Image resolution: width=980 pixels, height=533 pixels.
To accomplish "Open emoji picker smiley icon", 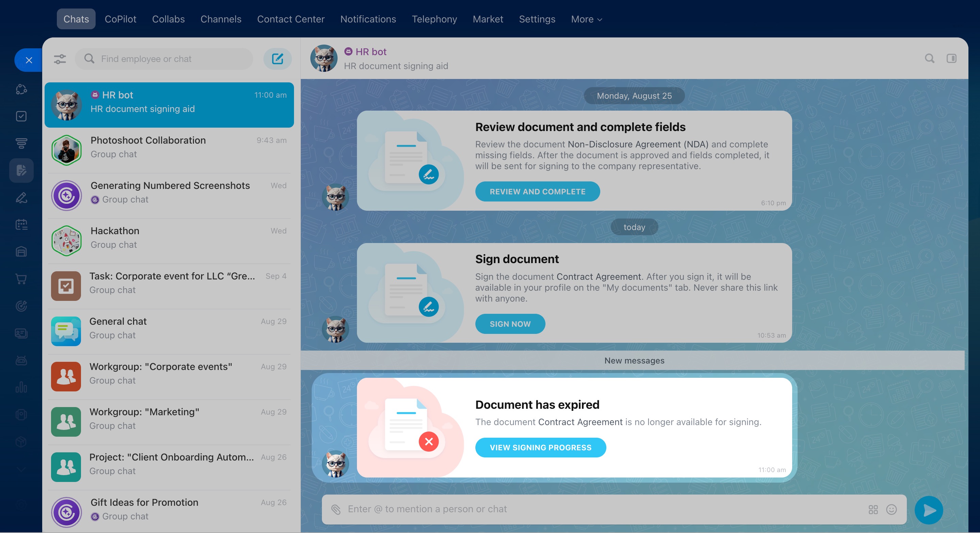I will coord(892,510).
